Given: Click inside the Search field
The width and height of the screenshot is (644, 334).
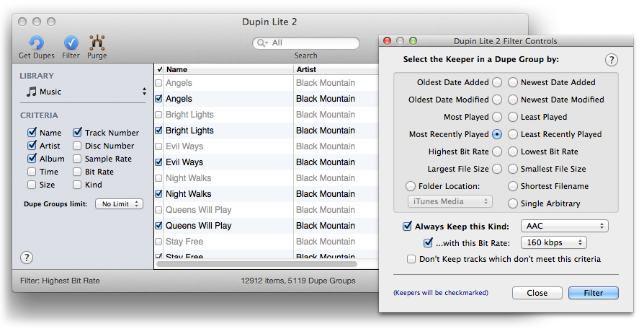Looking at the screenshot, I should (306, 43).
